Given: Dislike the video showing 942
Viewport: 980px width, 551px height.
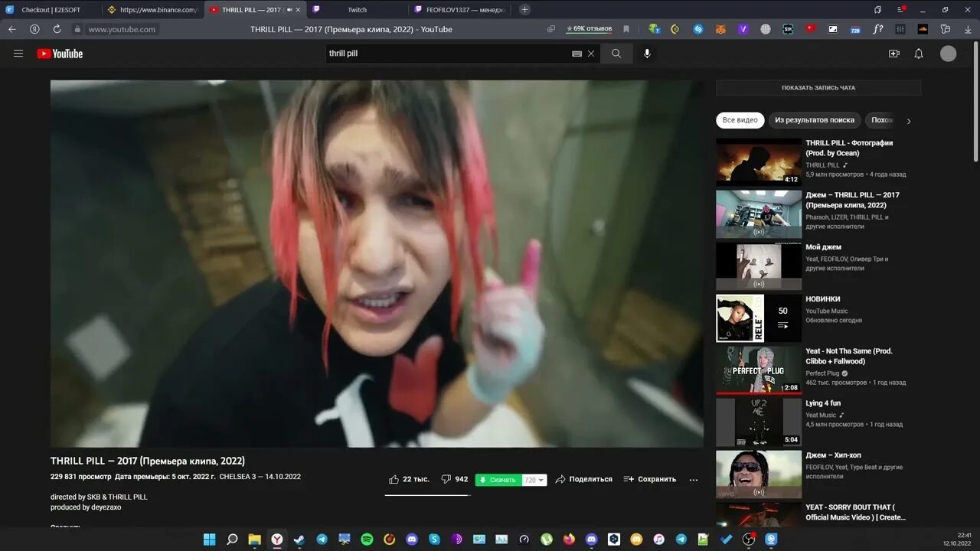Looking at the screenshot, I should coord(455,479).
